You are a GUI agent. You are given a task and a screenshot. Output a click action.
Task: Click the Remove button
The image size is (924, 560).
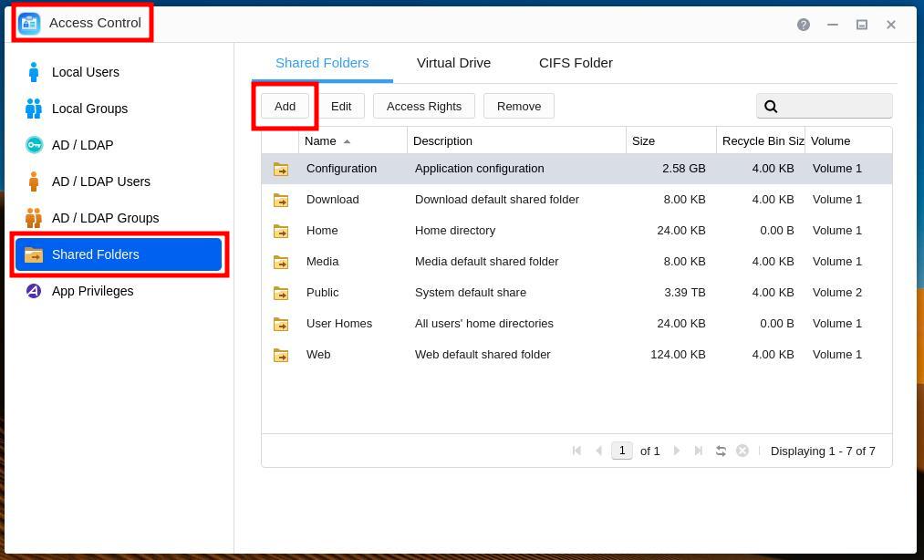click(x=518, y=106)
